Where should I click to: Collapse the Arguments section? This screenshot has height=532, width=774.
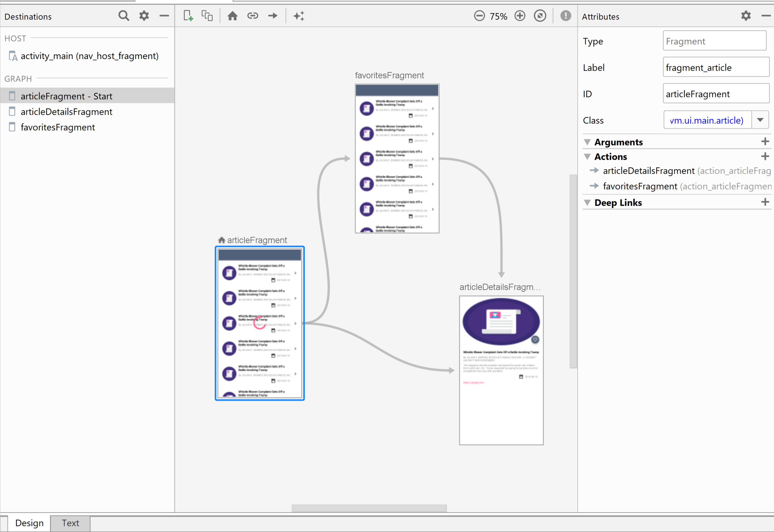[x=587, y=142]
